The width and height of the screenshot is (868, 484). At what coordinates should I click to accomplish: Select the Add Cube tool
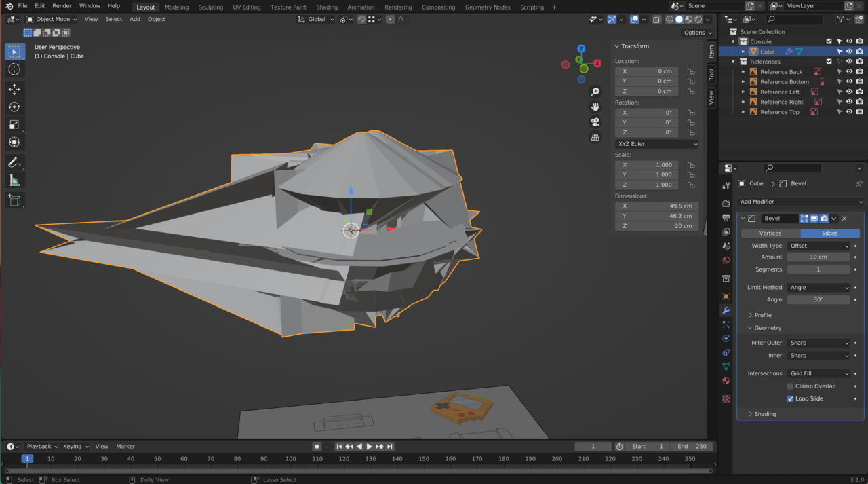coord(14,200)
